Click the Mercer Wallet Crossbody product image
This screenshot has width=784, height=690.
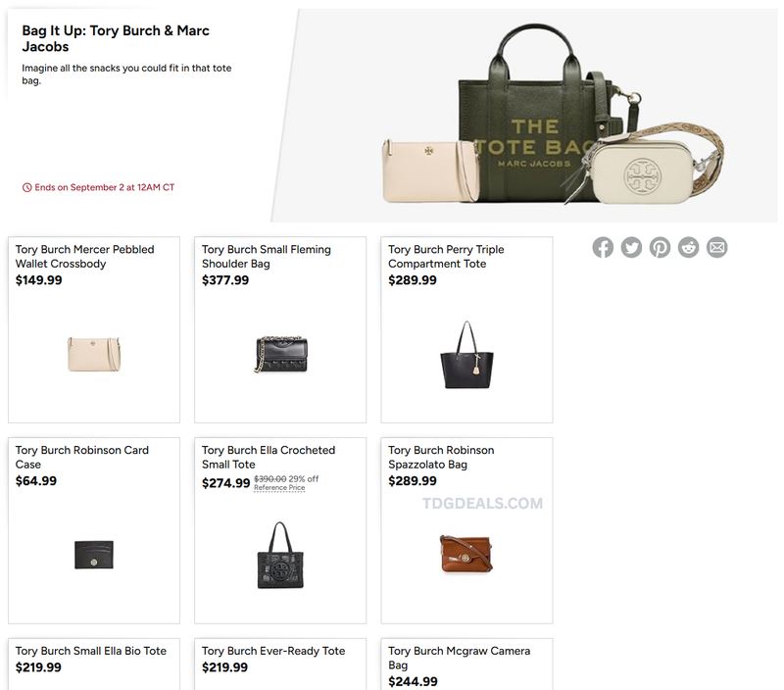(x=94, y=354)
